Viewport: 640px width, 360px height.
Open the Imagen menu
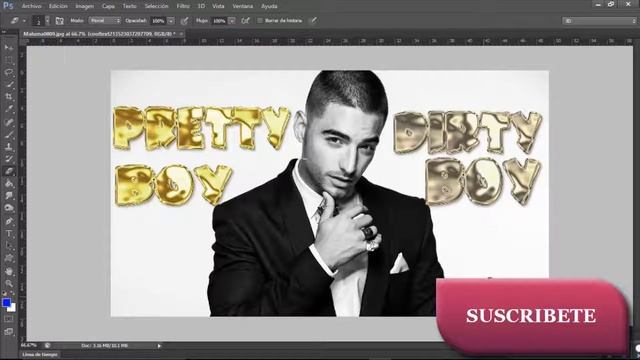[x=84, y=6]
